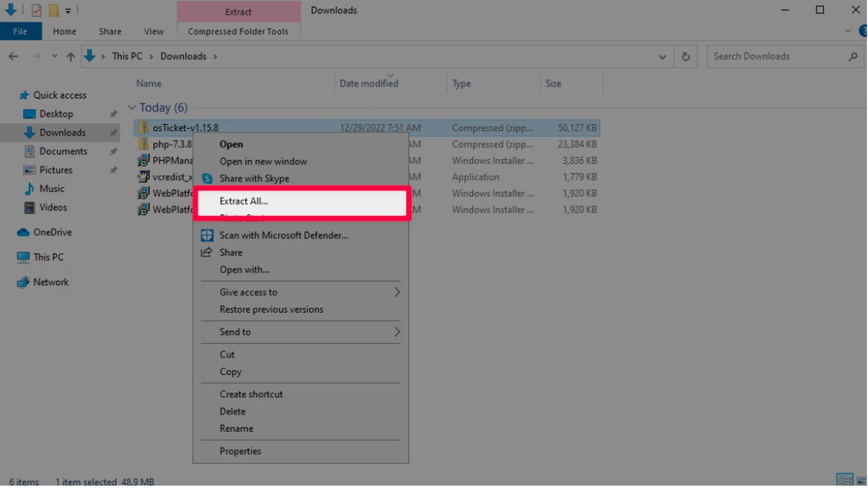
Task: Select the osTicket-v1.15.8 zip file
Action: tap(367, 128)
